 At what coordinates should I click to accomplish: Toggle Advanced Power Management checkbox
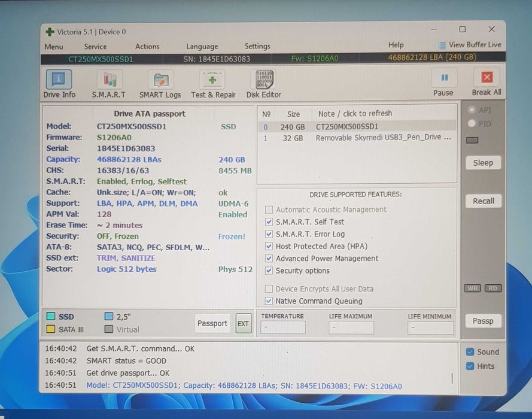(x=269, y=259)
